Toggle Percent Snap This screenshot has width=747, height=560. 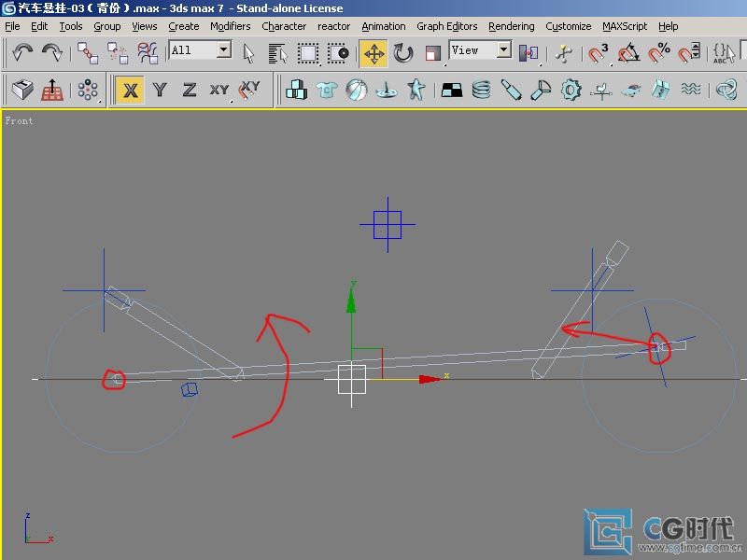(660, 53)
